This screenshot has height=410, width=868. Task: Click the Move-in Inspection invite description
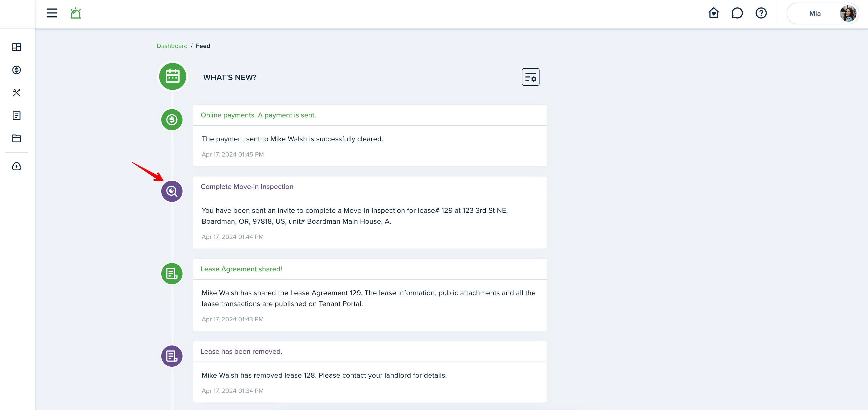click(354, 216)
